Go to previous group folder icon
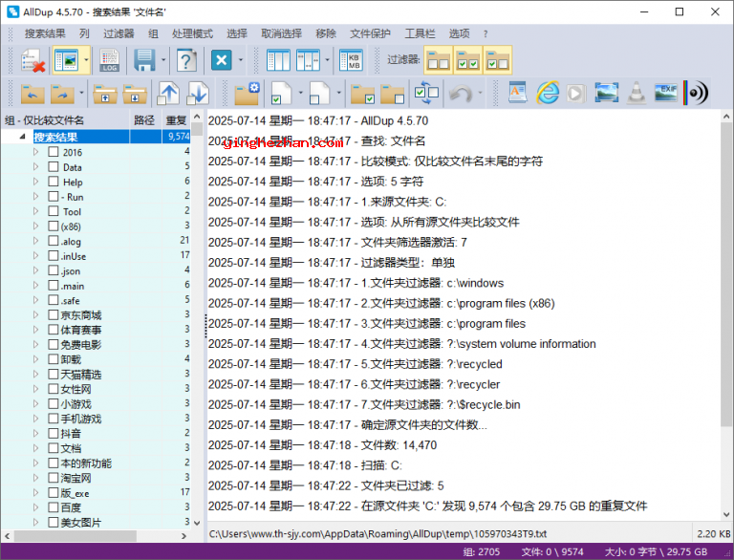The image size is (734, 560). (x=32, y=93)
